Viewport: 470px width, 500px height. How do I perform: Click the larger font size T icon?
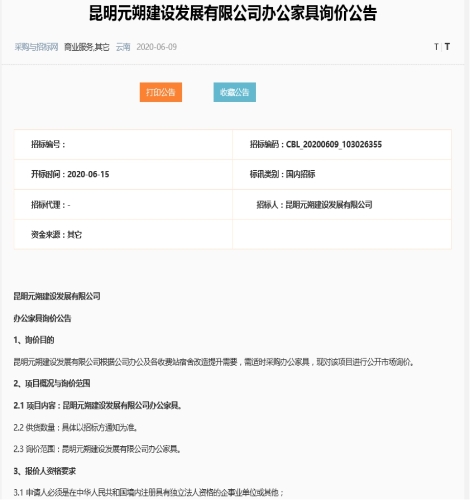click(447, 47)
